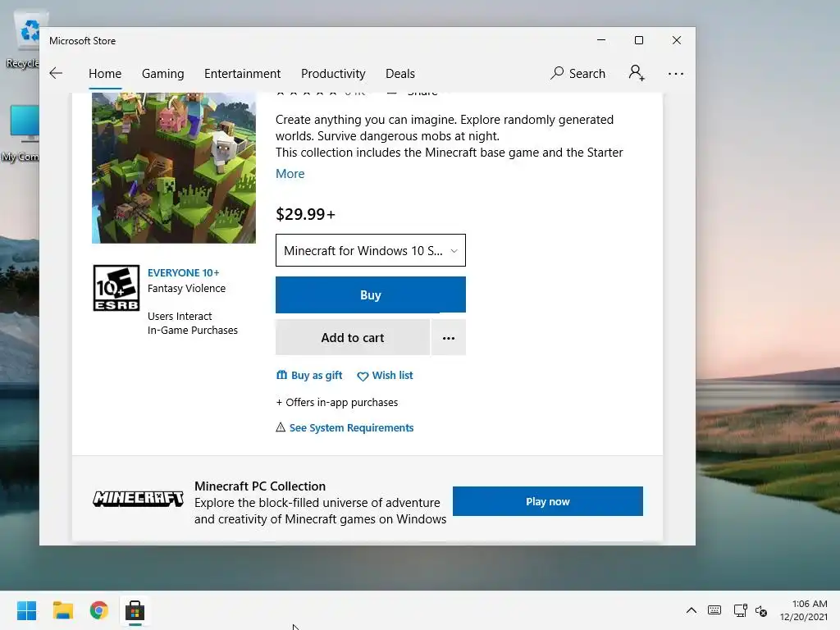
Task: Open more options beside Add to cart
Action: [x=449, y=337]
